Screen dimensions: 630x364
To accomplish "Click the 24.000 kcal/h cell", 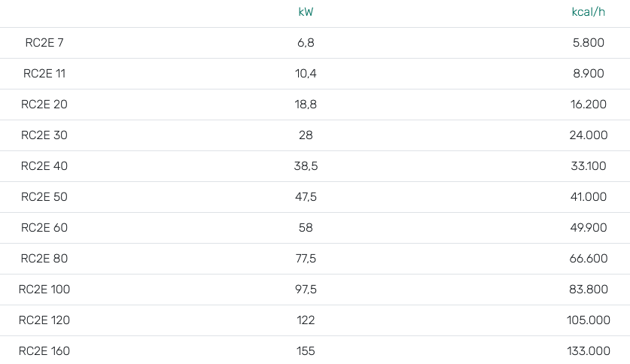I will [588, 135].
